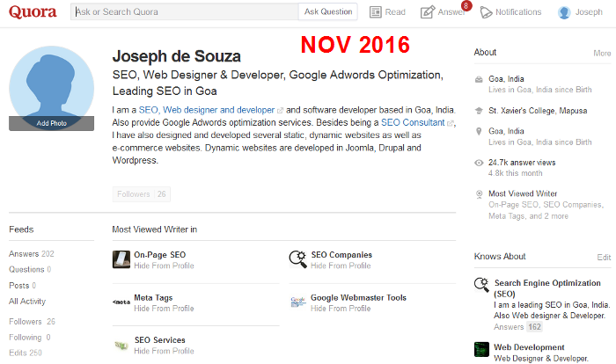The image size is (616, 364).
Task: Open the Answer pencil icon
Action: [428, 12]
